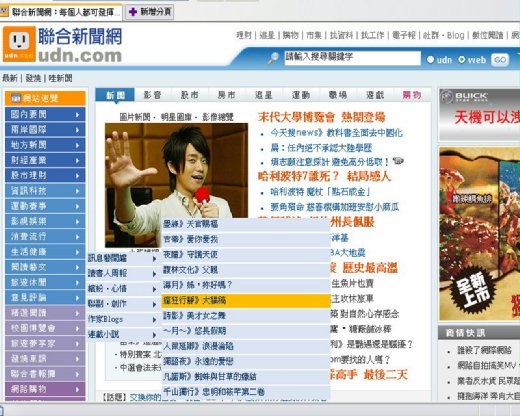Screen dimensions: 520x416
Task: Expand the 作家Blogs submenu arrow
Action: (154, 320)
